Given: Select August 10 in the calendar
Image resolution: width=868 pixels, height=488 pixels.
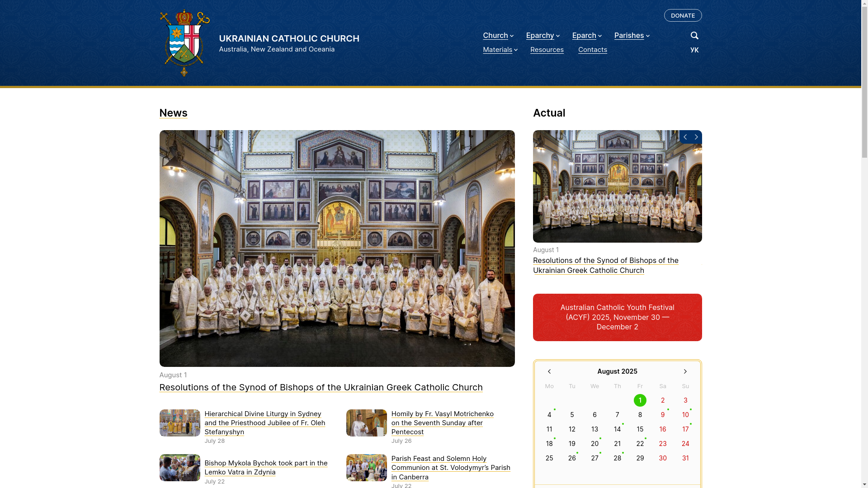Looking at the screenshot, I should pos(685,415).
